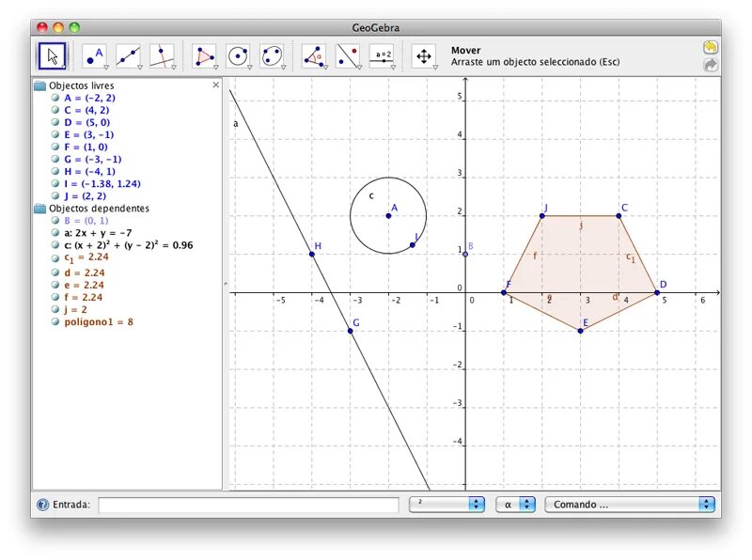Select the Move (arrow) tool

[53, 56]
